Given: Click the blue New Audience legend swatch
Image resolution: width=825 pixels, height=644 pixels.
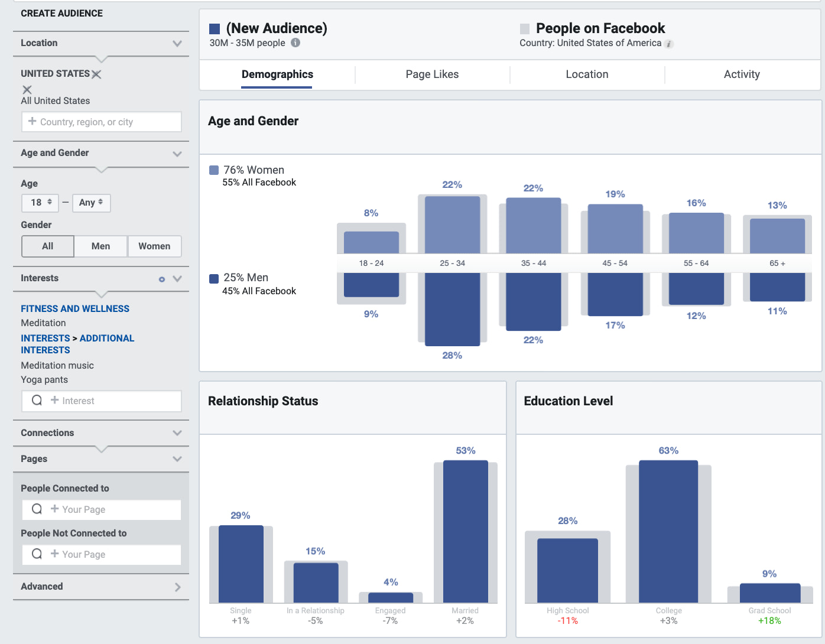Looking at the screenshot, I should 214,28.
